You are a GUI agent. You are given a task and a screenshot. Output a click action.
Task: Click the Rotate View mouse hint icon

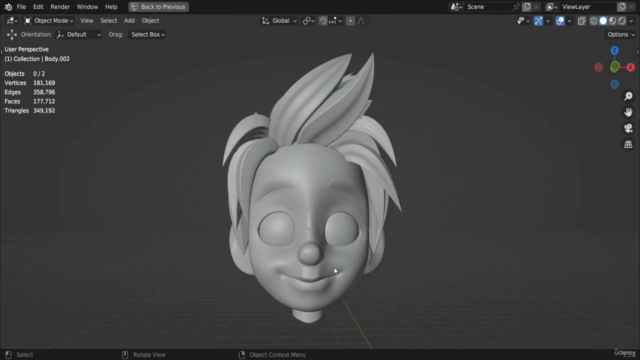[x=125, y=355]
